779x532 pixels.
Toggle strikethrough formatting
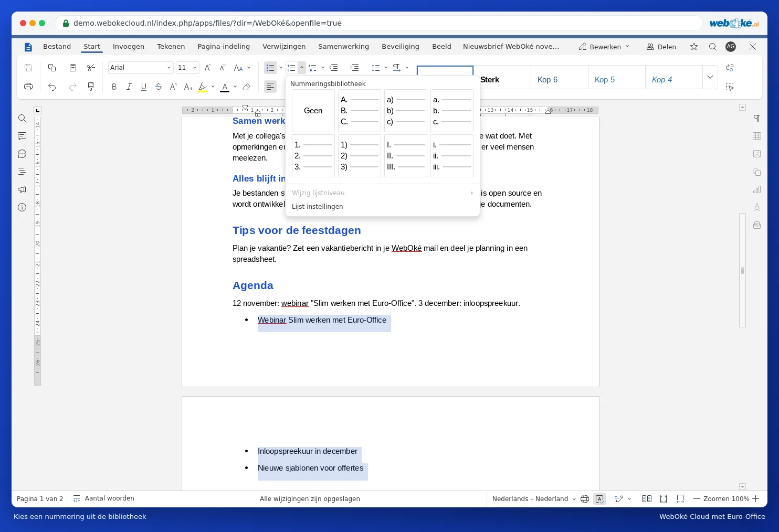pyautogui.click(x=159, y=87)
